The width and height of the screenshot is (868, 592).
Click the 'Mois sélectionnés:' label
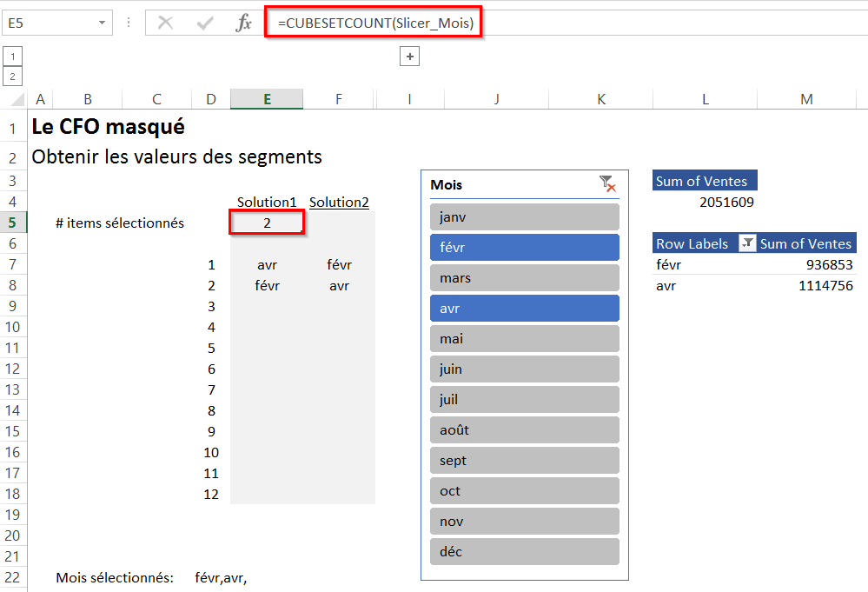click(115, 577)
